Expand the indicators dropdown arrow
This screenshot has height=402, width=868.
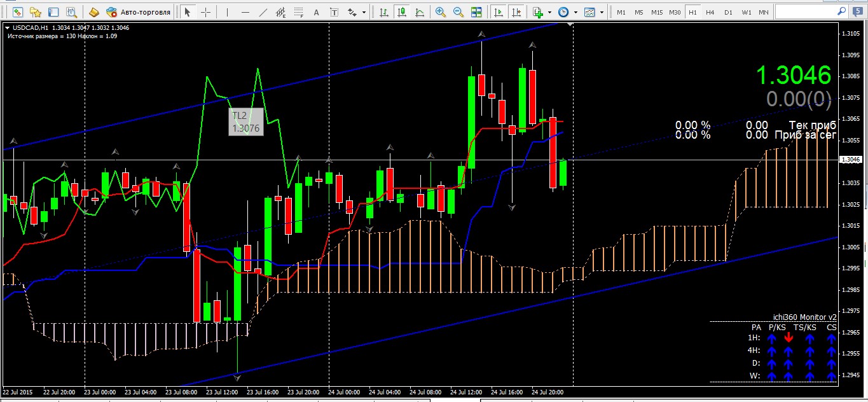pos(549,12)
